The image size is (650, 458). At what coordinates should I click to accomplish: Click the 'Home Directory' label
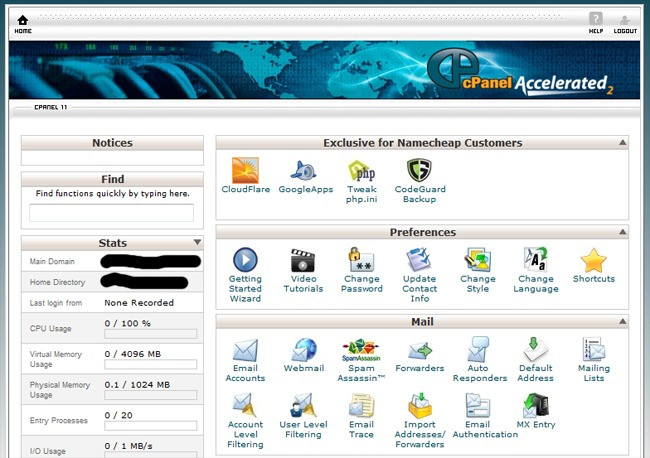pyautogui.click(x=57, y=282)
